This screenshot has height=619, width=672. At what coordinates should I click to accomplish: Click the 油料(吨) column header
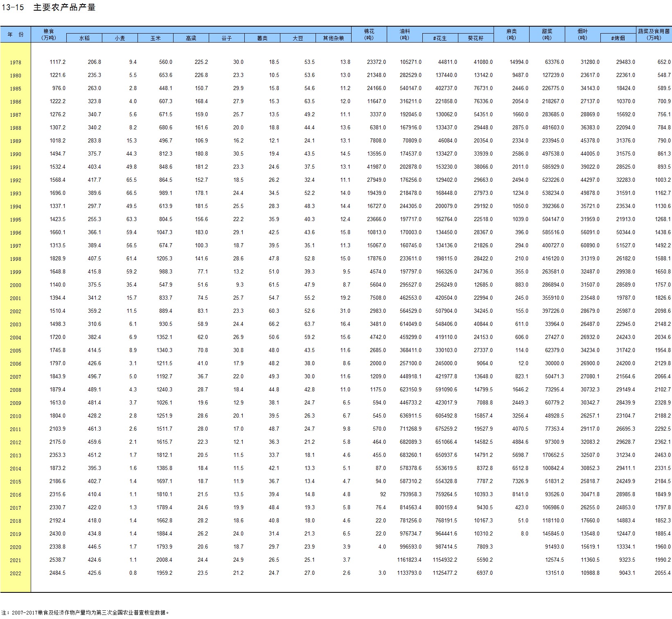click(x=405, y=34)
